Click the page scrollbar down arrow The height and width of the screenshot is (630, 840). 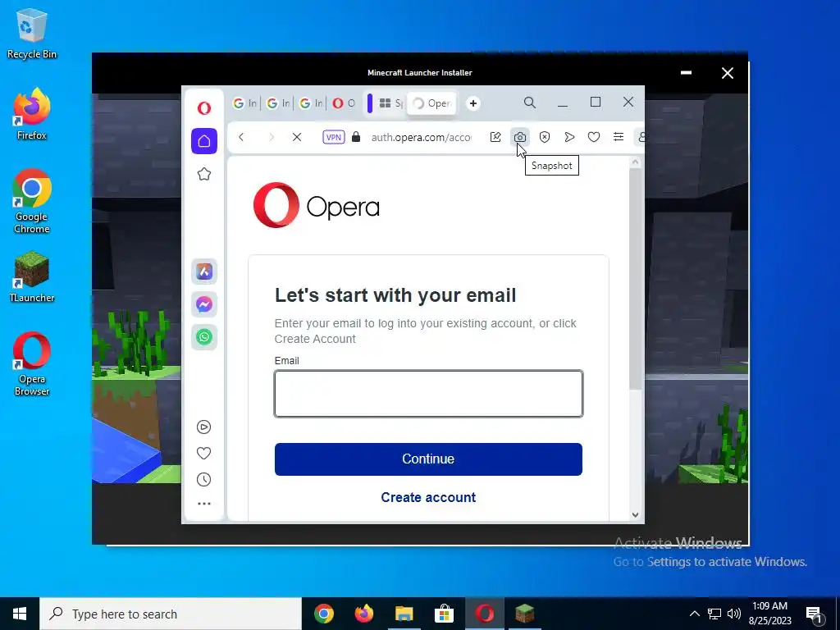(635, 515)
